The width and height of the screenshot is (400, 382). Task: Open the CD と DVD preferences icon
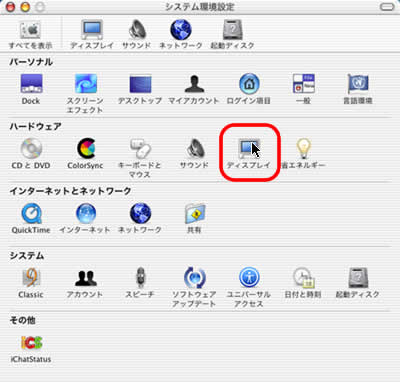31,148
